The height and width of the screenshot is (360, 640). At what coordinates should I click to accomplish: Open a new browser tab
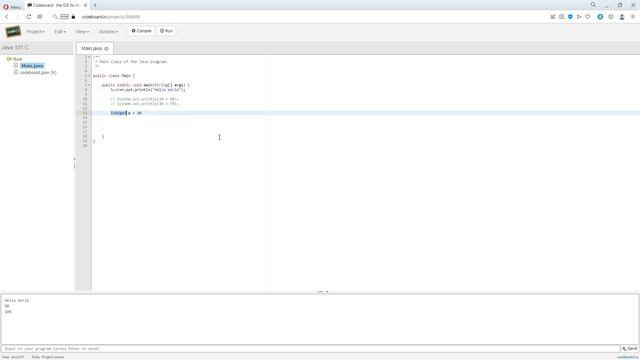95,5
